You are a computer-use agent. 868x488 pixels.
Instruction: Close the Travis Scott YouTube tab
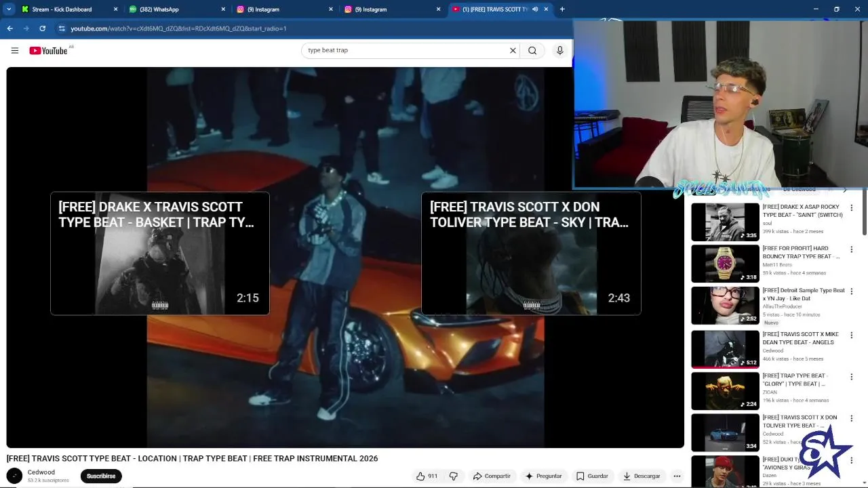pyautogui.click(x=546, y=9)
